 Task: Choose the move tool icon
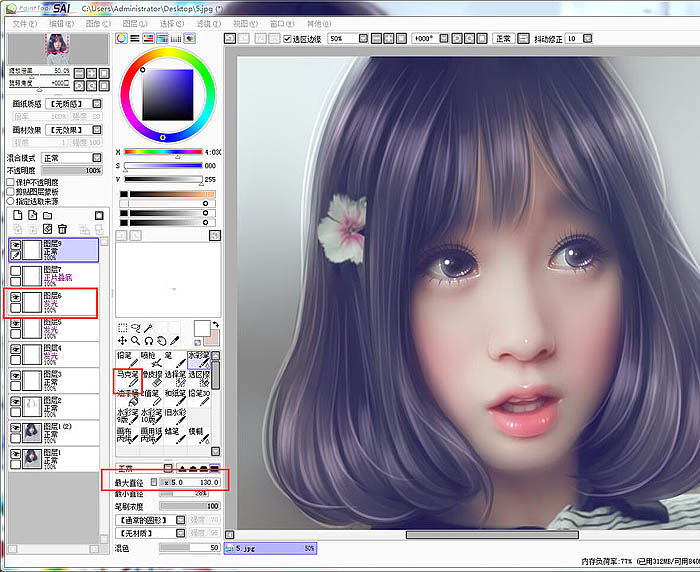click(123, 340)
